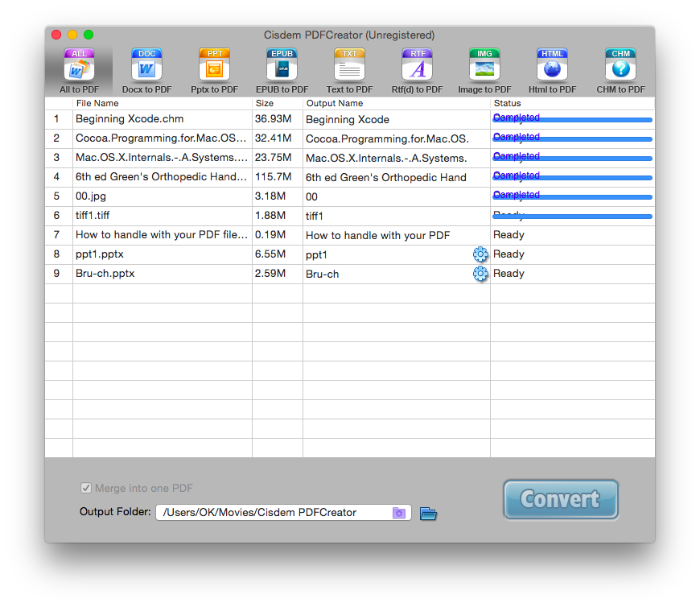
Task: Click the size value 1.88M
Action: coord(270,215)
